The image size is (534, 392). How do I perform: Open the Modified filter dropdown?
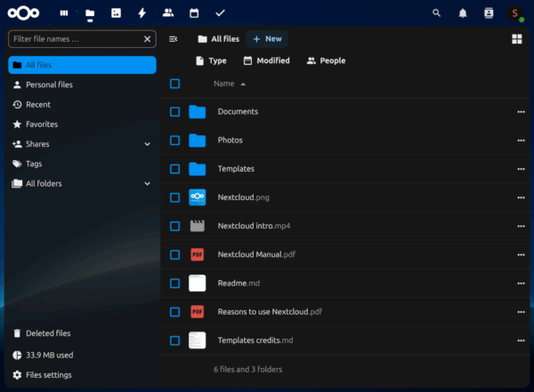(x=267, y=61)
